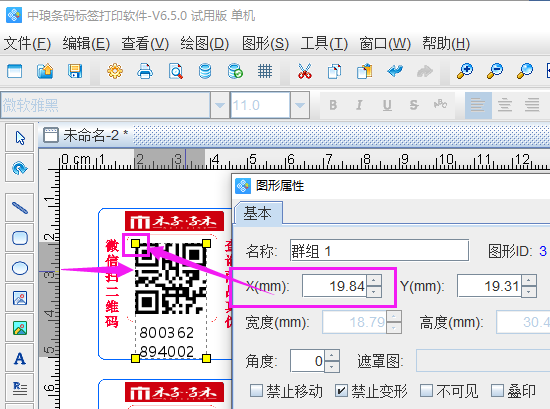Viewport: 550px width, 409px height.
Task: Decrease Y(mm) value with down arrow
Action: tap(529, 292)
